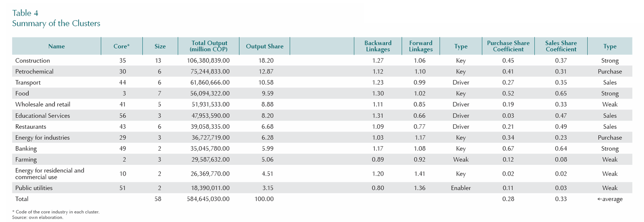Click the "Purchase Share Coefficient" header
The width and height of the screenshot is (644, 222).
click(x=508, y=46)
